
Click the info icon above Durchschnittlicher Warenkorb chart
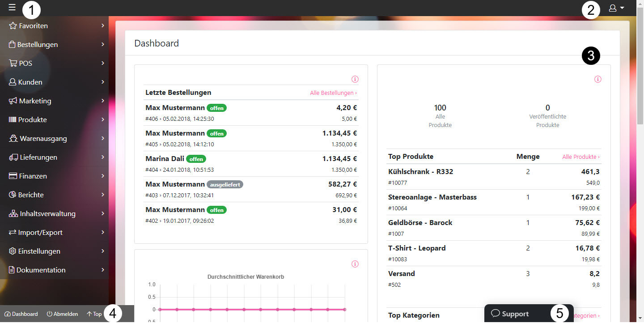click(x=355, y=264)
